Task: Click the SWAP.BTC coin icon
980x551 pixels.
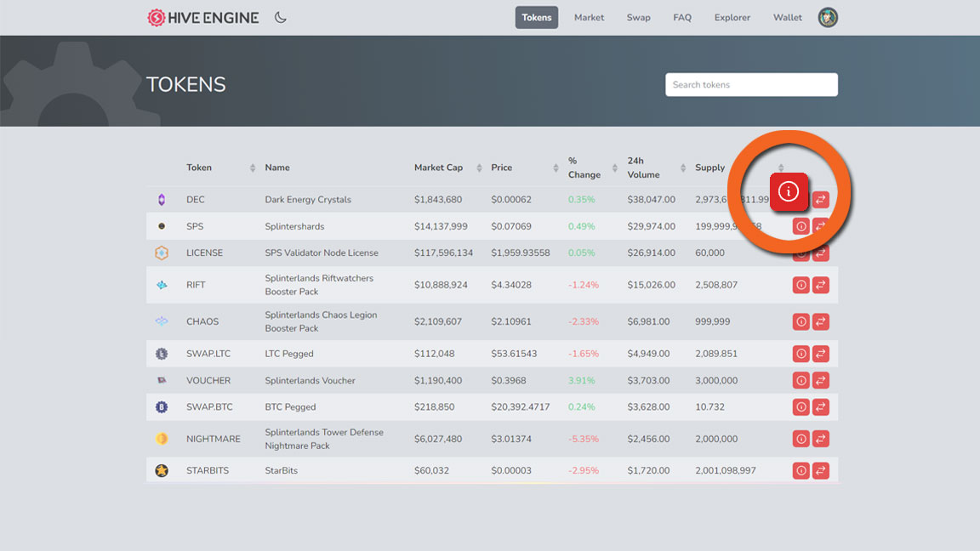Action: 162,406
